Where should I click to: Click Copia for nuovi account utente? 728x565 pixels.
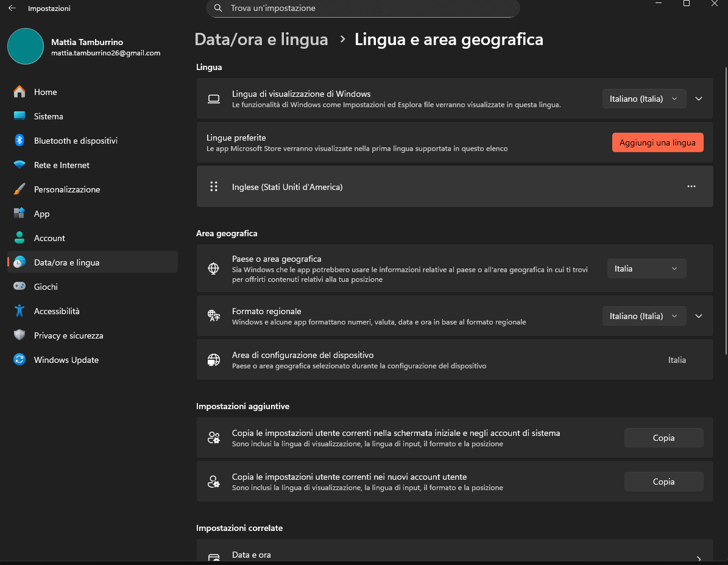click(x=663, y=482)
